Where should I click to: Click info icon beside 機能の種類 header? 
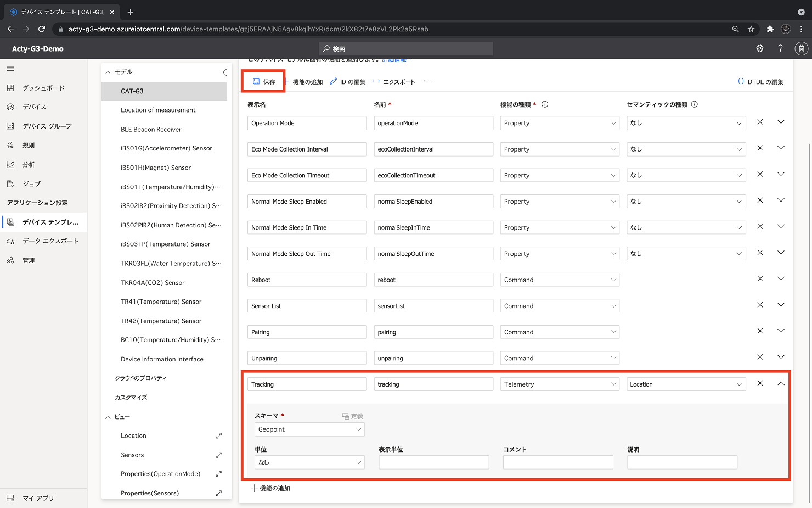[545, 104]
